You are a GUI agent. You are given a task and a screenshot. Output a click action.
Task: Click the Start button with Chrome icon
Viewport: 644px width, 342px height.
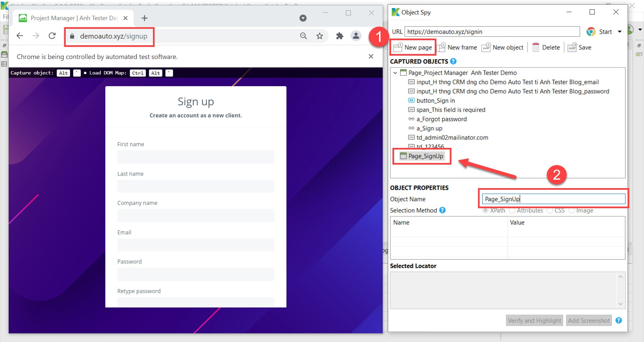pyautogui.click(x=599, y=32)
